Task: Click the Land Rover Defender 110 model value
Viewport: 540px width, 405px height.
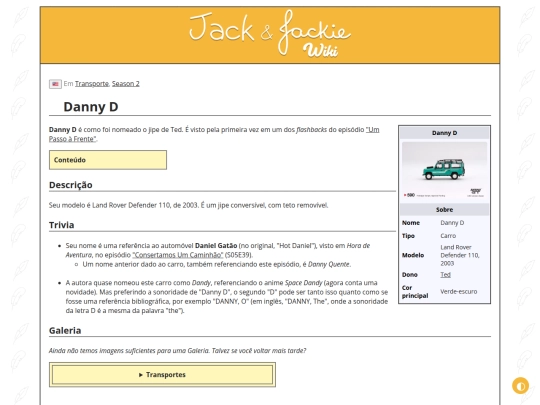Action: pos(460,255)
